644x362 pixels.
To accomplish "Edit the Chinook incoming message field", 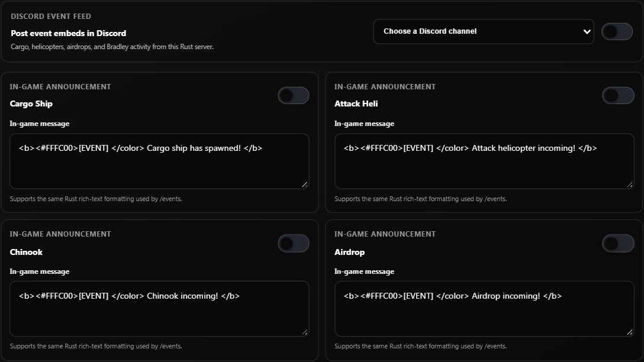I will pyautogui.click(x=159, y=309).
